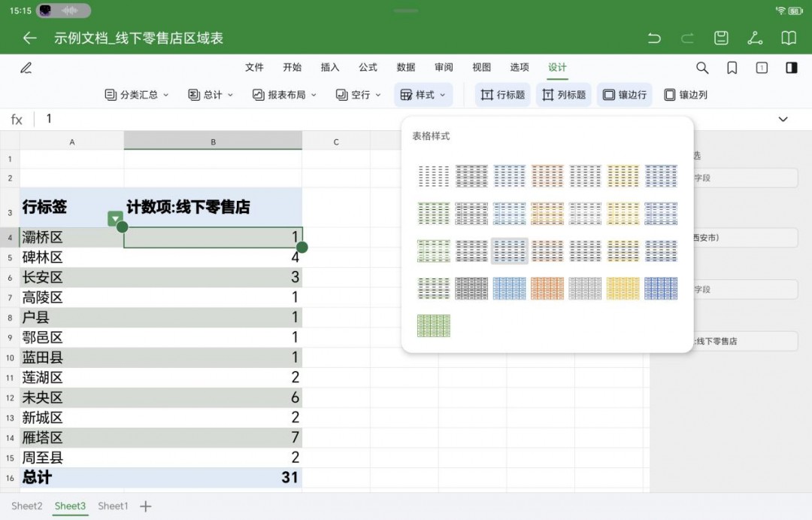Tap the back arrow to exit document
Screen dimensions: 812x520
point(29,38)
